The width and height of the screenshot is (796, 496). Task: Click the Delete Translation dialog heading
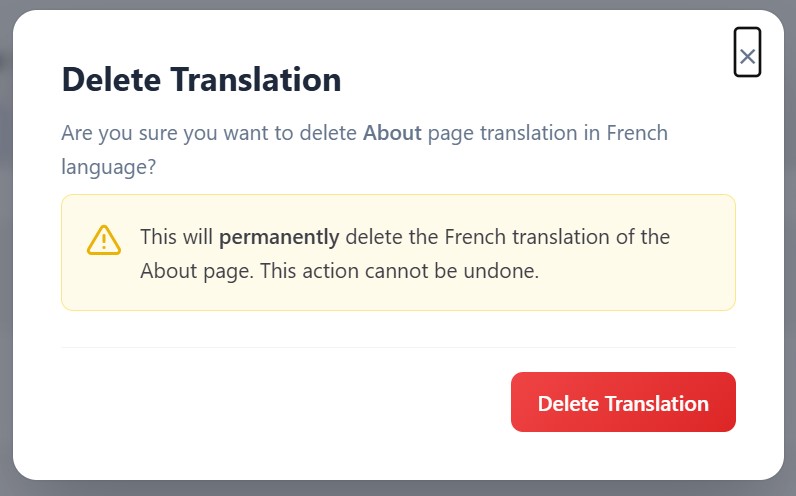tap(201, 80)
